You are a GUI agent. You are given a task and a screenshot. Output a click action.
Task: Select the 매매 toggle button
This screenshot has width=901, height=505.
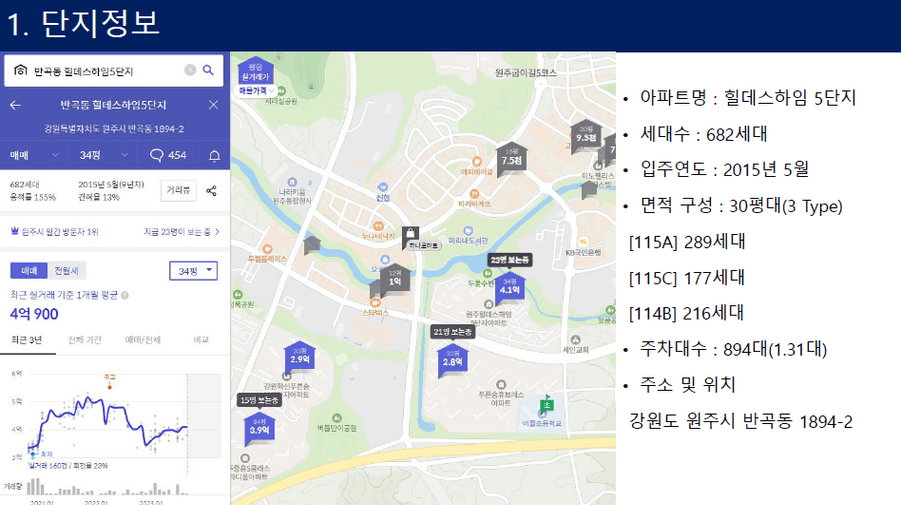[29, 271]
